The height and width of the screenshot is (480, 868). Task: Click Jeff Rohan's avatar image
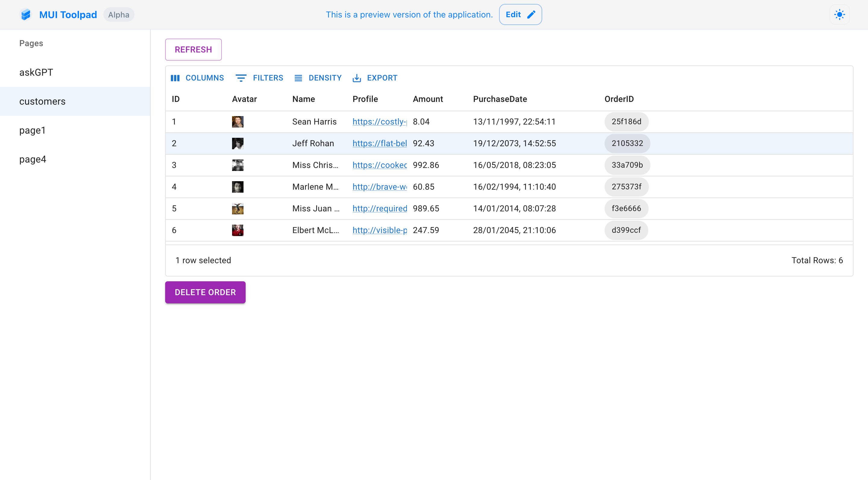pyautogui.click(x=237, y=143)
